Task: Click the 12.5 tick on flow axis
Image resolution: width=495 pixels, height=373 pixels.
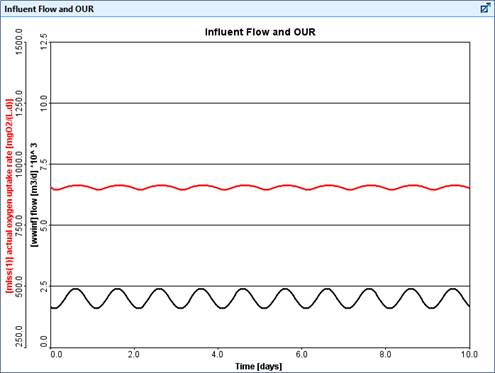Action: [44, 42]
